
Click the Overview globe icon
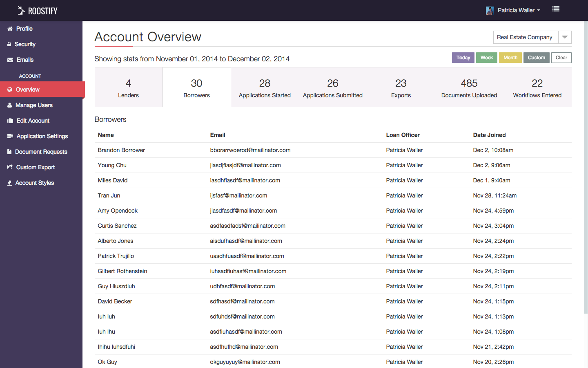[9, 90]
